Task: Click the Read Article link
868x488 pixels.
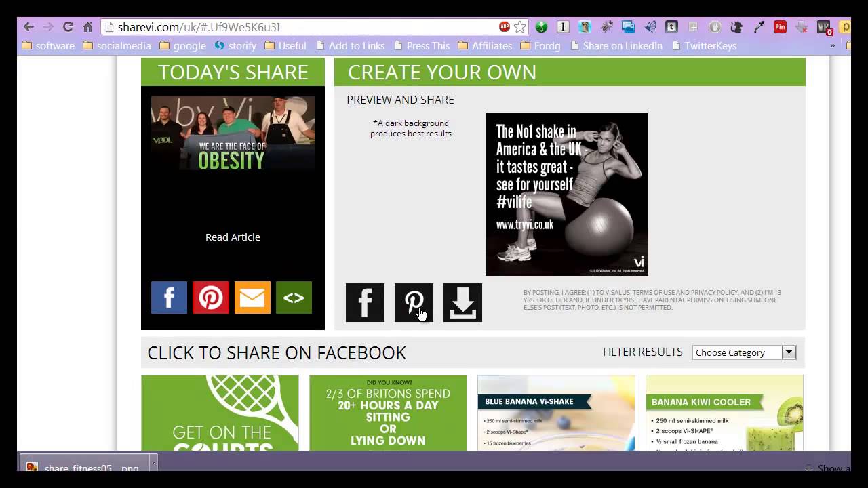Action: (233, 237)
